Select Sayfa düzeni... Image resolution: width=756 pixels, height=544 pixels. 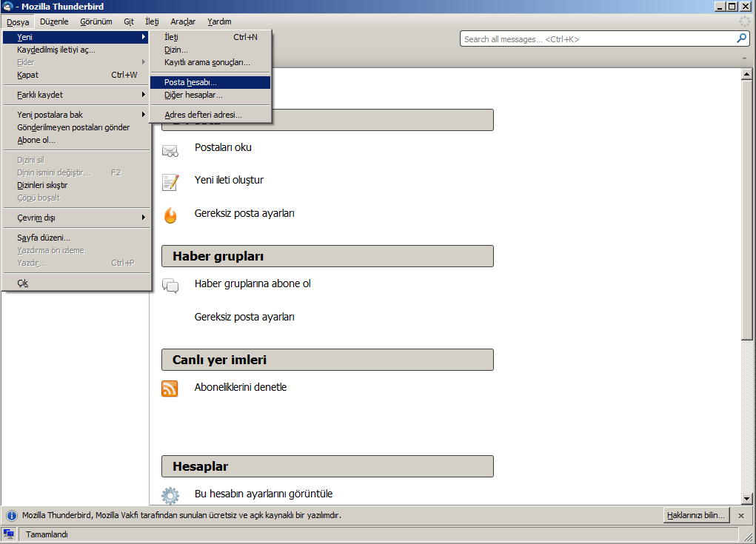coord(76,238)
